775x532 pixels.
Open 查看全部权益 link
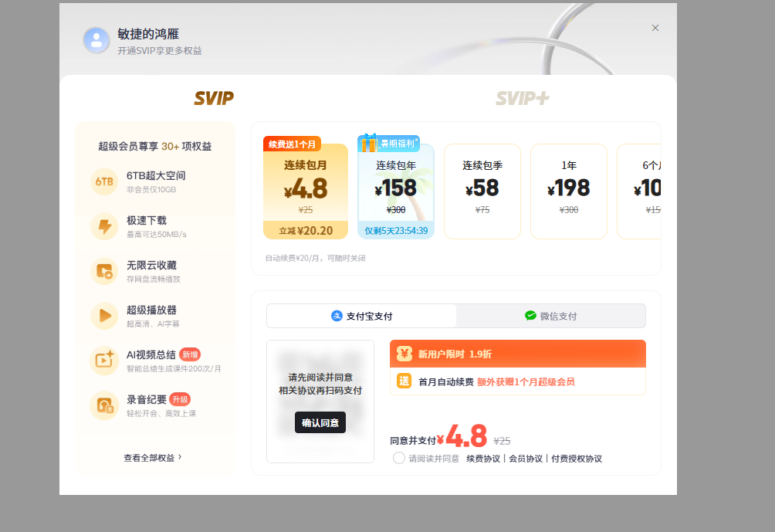(149, 458)
